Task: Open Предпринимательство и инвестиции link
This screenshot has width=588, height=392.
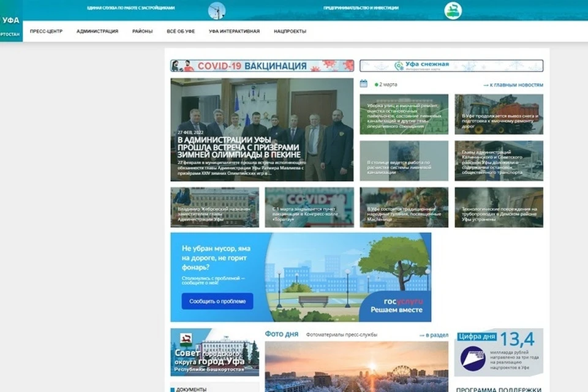Action: [361, 8]
